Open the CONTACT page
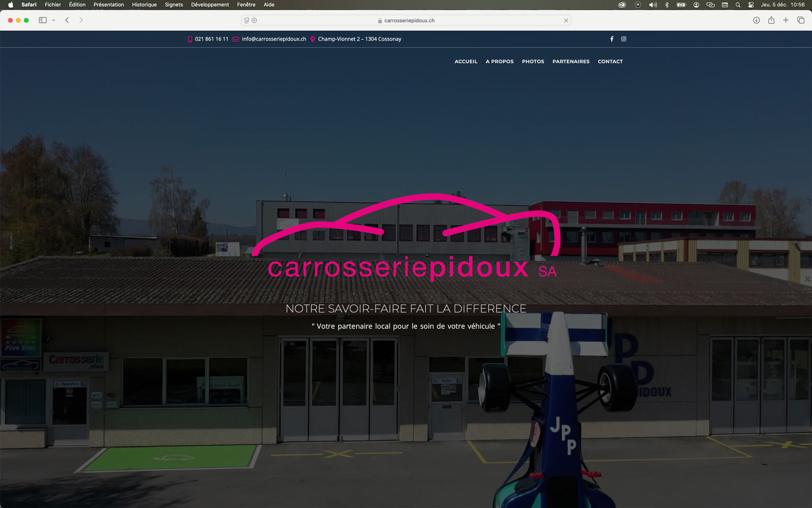812x508 pixels. (x=610, y=61)
